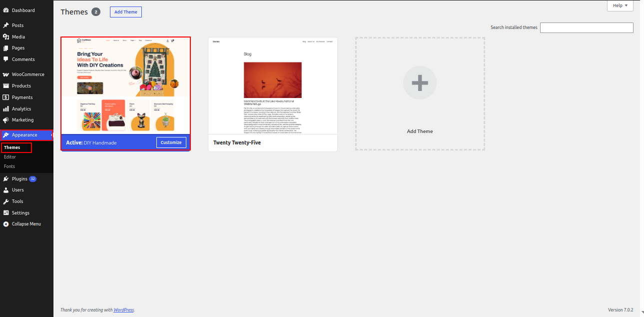Click the Marketing megaphone icon
Image resolution: width=644 pixels, height=317 pixels.
(x=6, y=120)
